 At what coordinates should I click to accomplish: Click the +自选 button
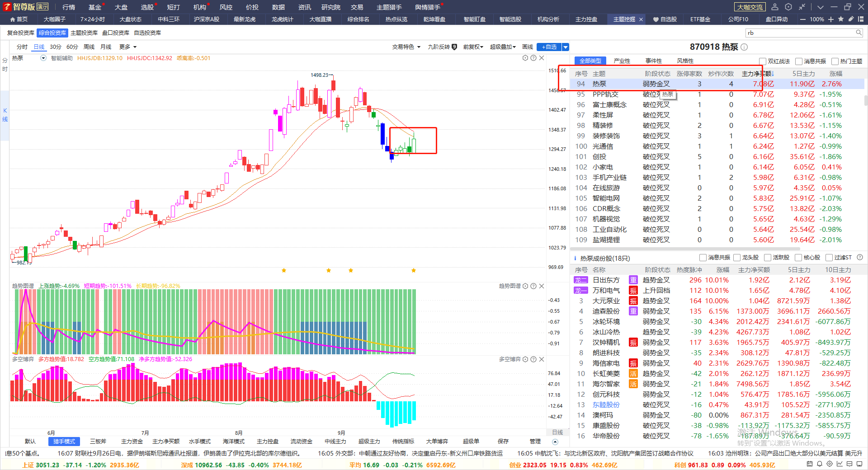pos(549,47)
